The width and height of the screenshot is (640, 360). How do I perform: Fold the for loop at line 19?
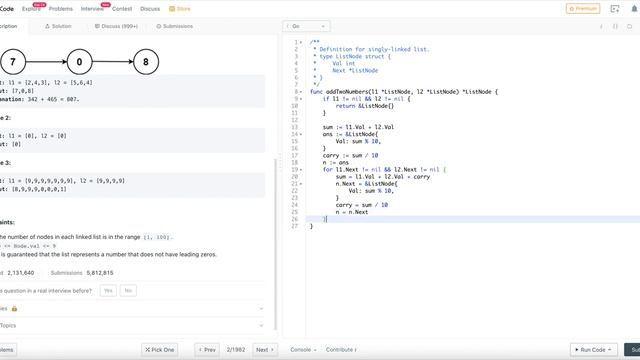[301, 170]
